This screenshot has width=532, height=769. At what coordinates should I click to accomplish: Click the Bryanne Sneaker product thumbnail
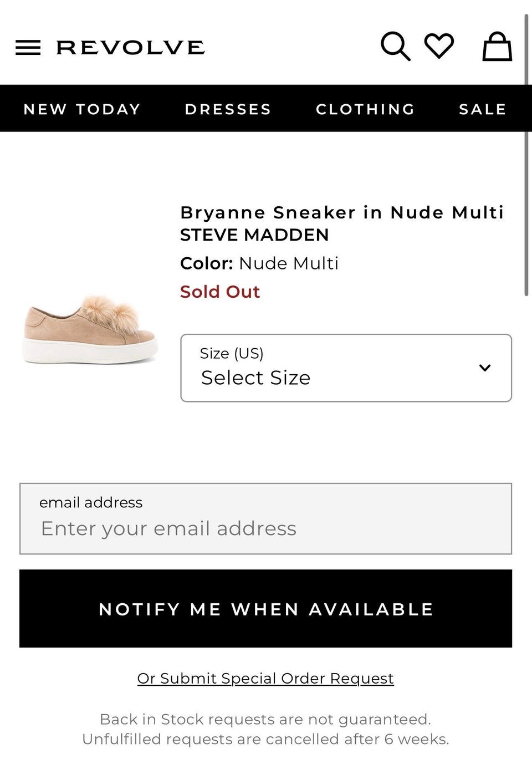(90, 329)
